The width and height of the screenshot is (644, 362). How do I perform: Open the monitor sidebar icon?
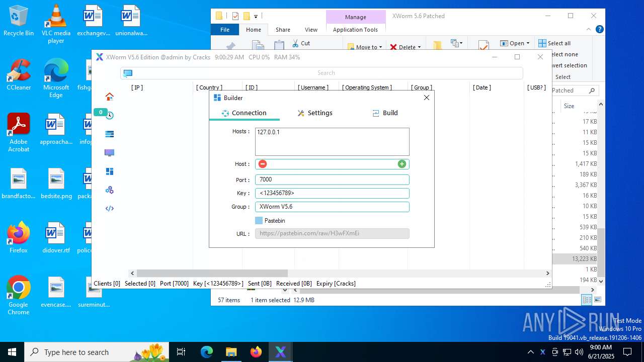pos(109,152)
